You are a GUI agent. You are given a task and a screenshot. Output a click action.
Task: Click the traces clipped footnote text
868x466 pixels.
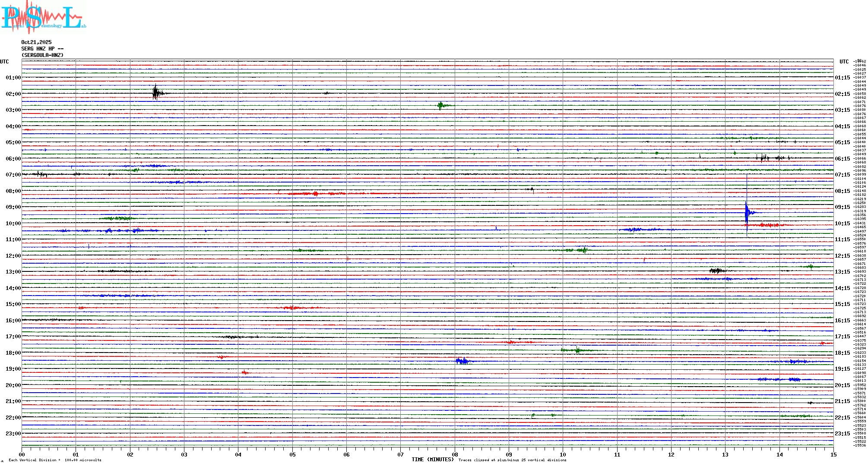tap(512, 460)
